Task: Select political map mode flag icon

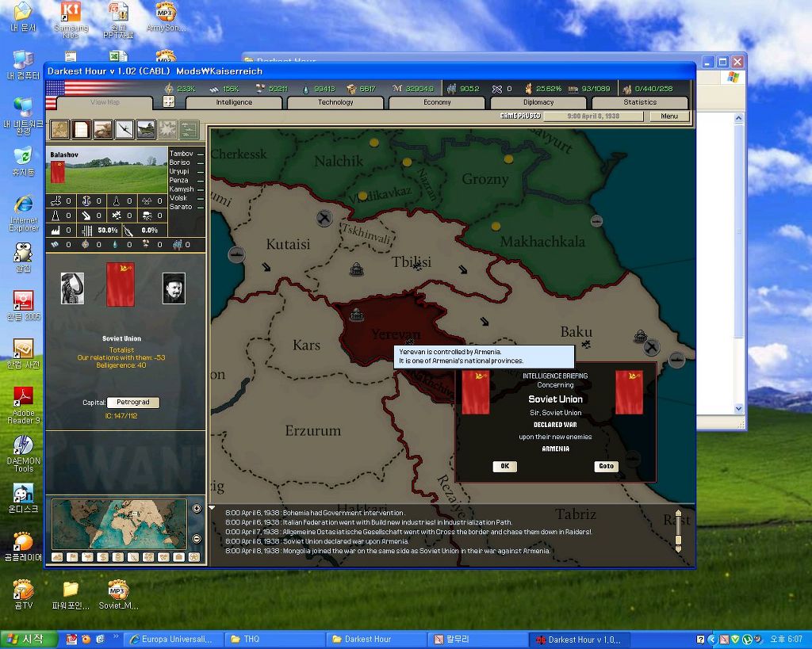Action: click(x=72, y=557)
